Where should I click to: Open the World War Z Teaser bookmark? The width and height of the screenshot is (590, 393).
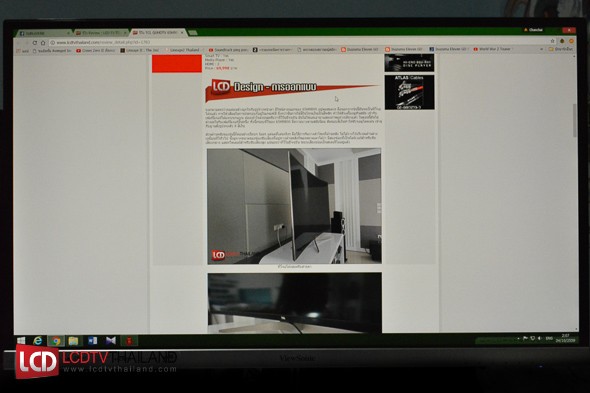[x=492, y=49]
